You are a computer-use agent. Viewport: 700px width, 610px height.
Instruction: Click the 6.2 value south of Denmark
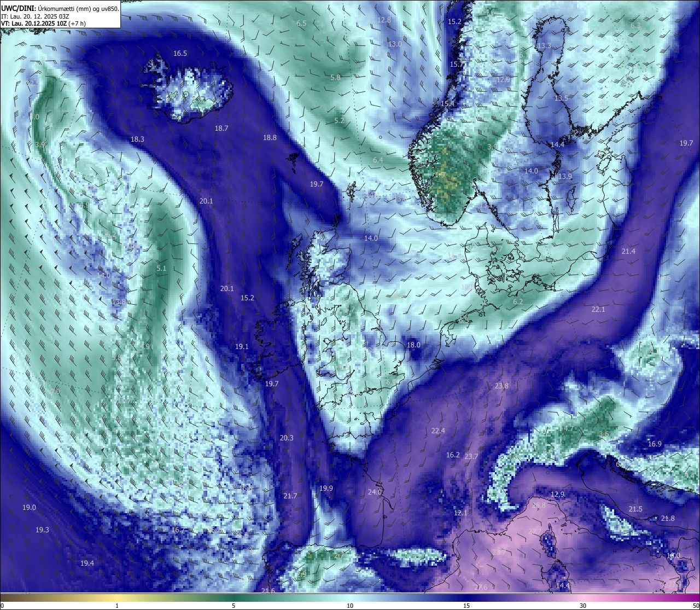point(518,302)
